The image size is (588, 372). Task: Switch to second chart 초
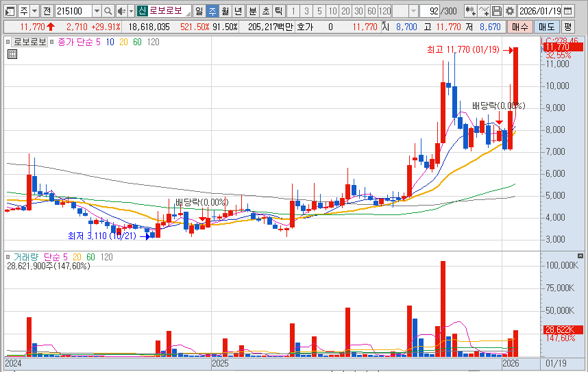266,11
